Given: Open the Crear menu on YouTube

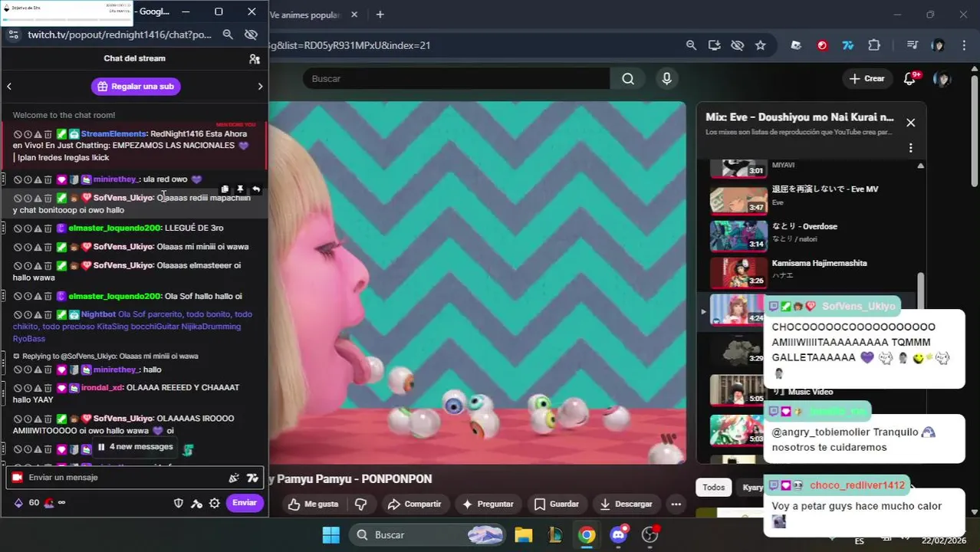Looking at the screenshot, I should click(867, 79).
